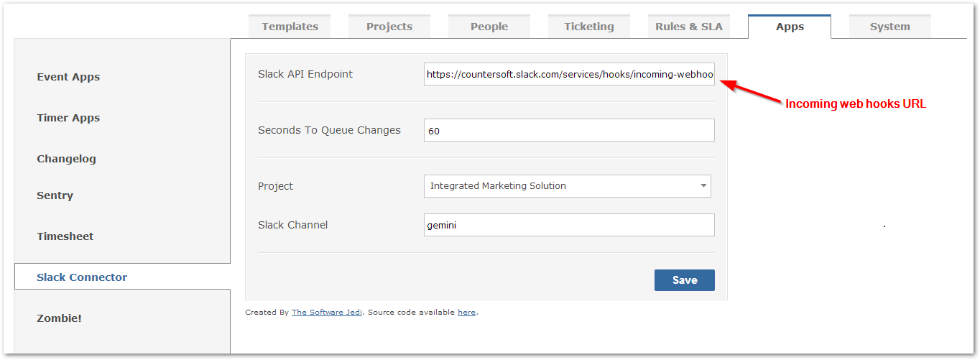The width and height of the screenshot is (980, 360).
Task: Select the Slack Connector sidebar item
Action: point(82,277)
